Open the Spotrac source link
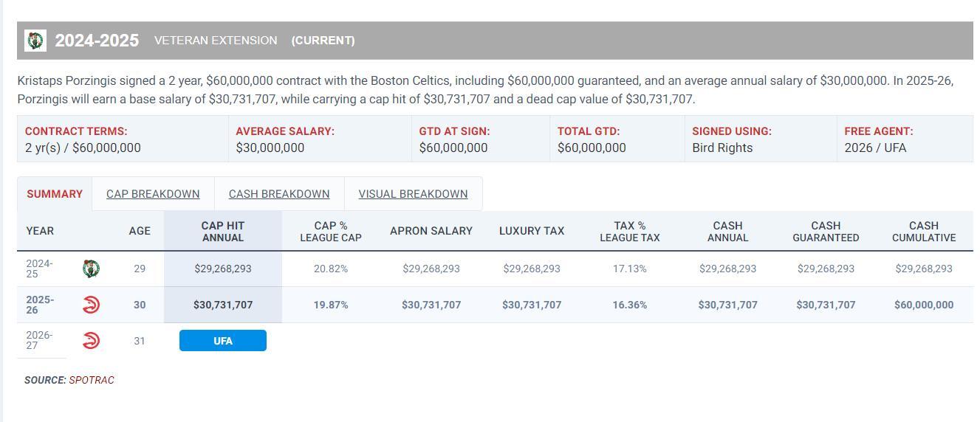The image size is (980, 422). [92, 380]
